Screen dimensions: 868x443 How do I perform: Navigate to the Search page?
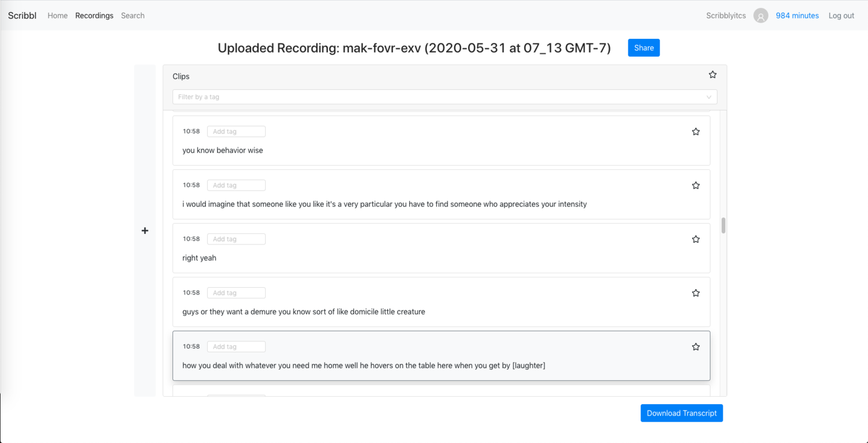(x=133, y=16)
